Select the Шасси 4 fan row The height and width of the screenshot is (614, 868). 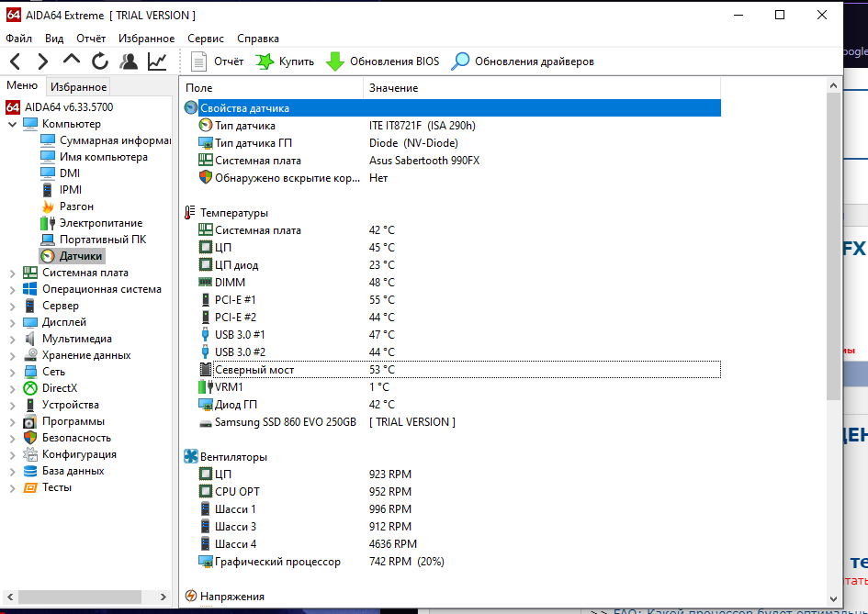[459, 544]
